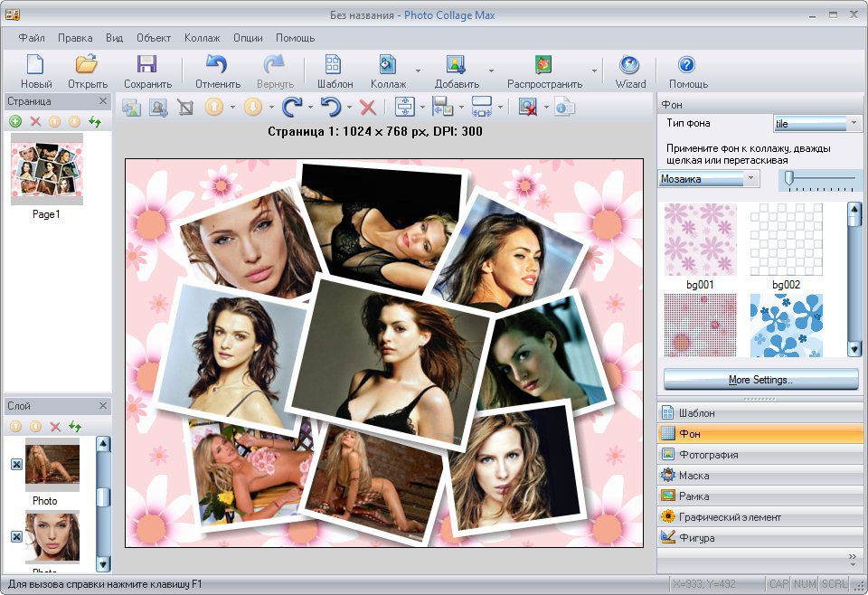Screen dimensions: 868x595
Task: Click the remove photo effect icon
Action: pos(528,107)
